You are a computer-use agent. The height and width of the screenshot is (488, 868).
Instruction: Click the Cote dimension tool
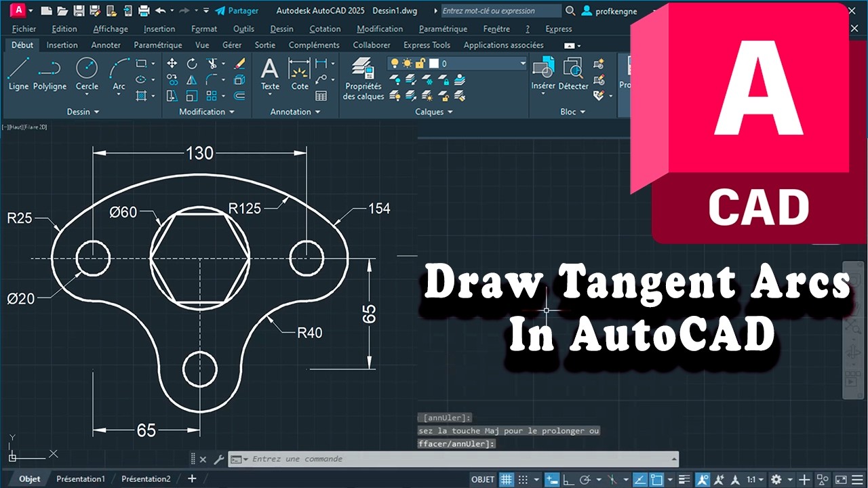(300, 73)
